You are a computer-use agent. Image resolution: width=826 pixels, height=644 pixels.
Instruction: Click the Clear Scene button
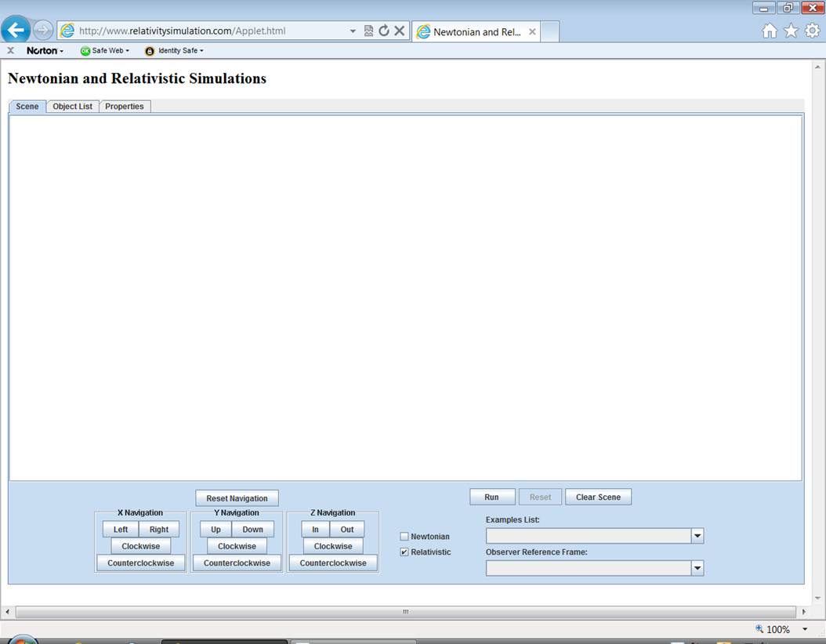[598, 497]
